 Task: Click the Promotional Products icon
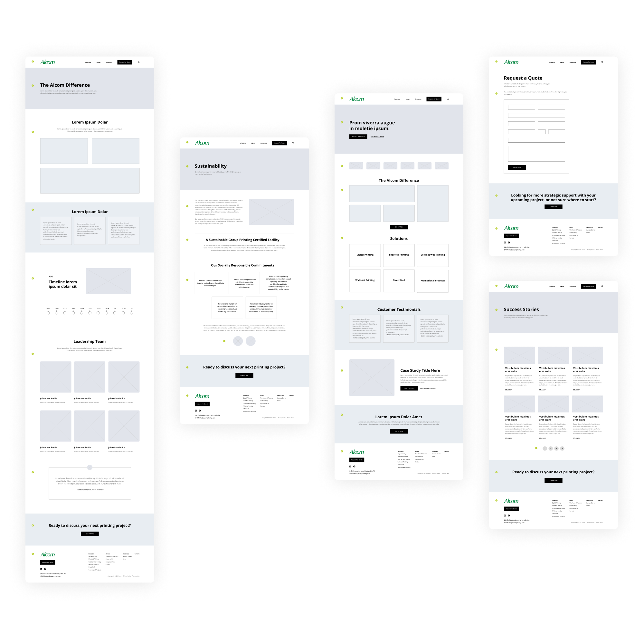click(x=433, y=280)
